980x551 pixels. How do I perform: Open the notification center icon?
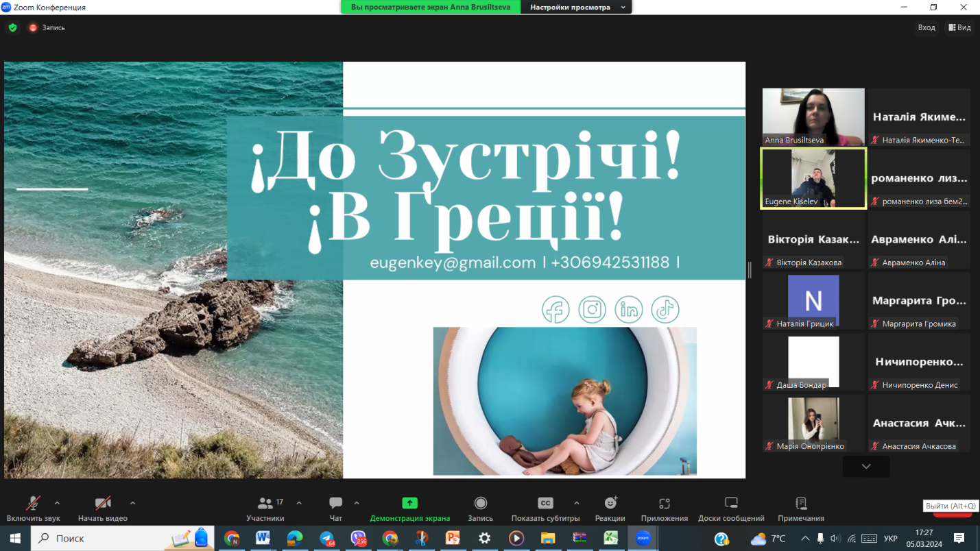coord(959,539)
